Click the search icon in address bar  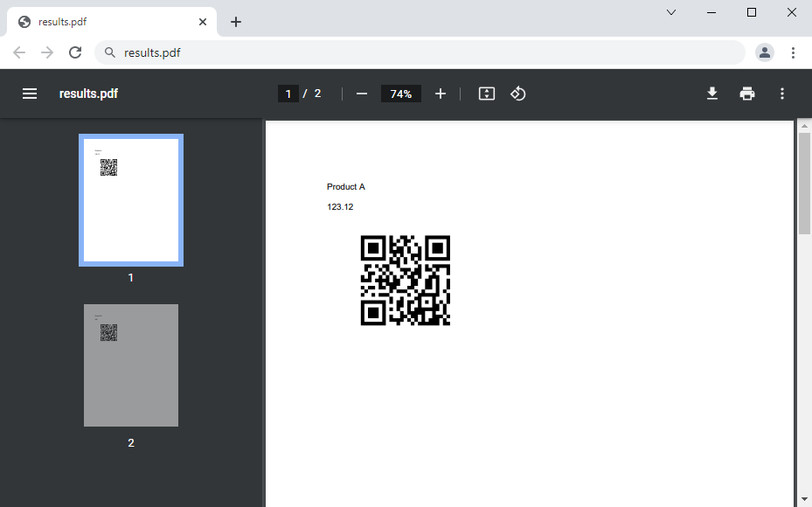110,52
